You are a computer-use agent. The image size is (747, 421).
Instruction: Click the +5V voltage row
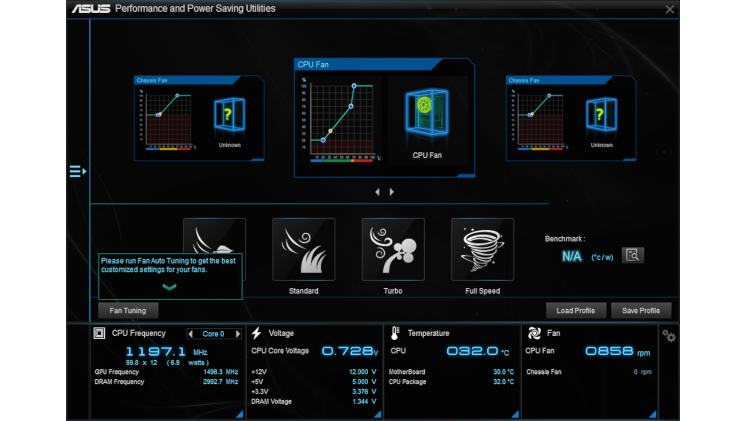tap(314, 382)
